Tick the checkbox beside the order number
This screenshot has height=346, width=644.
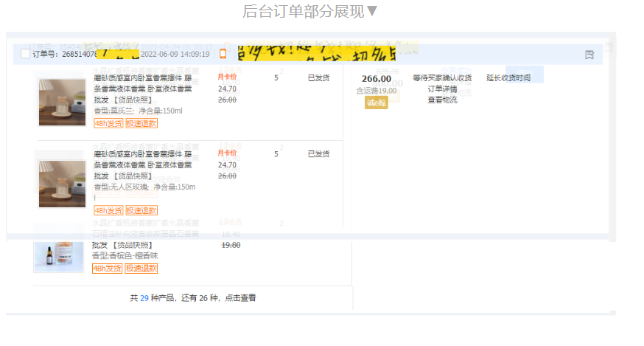coord(26,54)
